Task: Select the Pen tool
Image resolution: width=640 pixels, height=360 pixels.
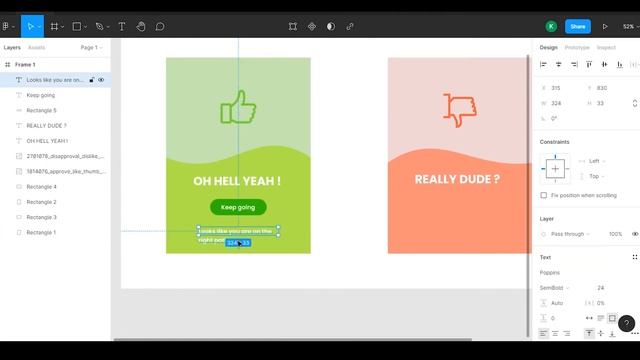Action: pos(99,27)
